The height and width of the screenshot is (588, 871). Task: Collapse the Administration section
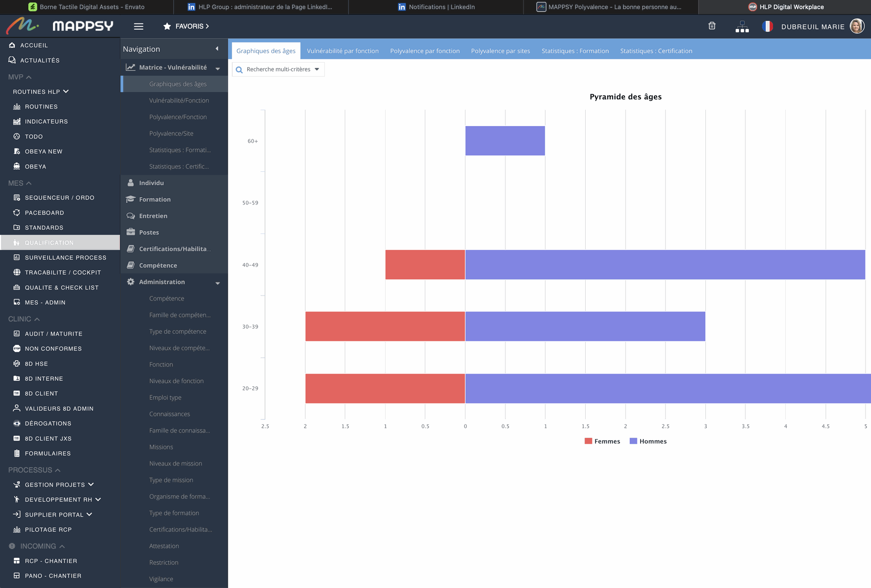218,282
